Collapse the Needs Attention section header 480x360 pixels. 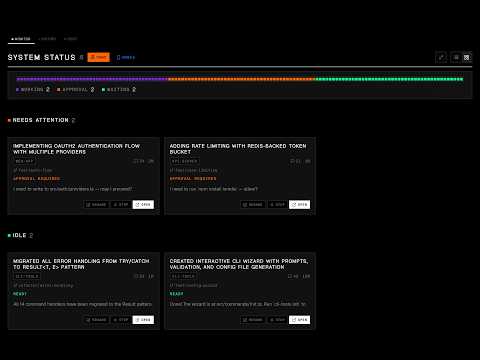42,120
